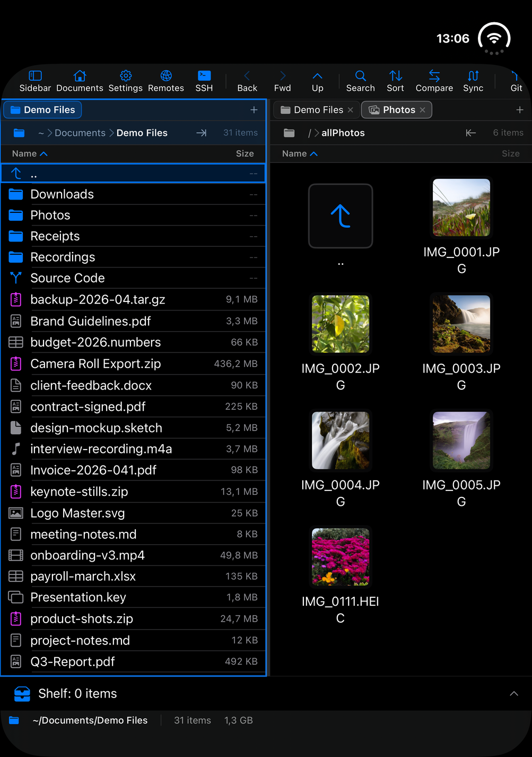Open folder icon in left path bar

(19, 133)
